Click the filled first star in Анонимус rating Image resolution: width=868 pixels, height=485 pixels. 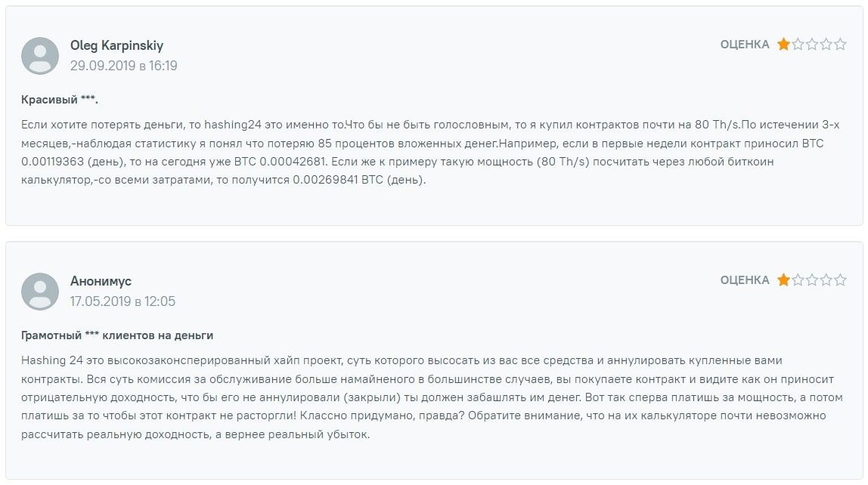pyautogui.click(x=783, y=280)
